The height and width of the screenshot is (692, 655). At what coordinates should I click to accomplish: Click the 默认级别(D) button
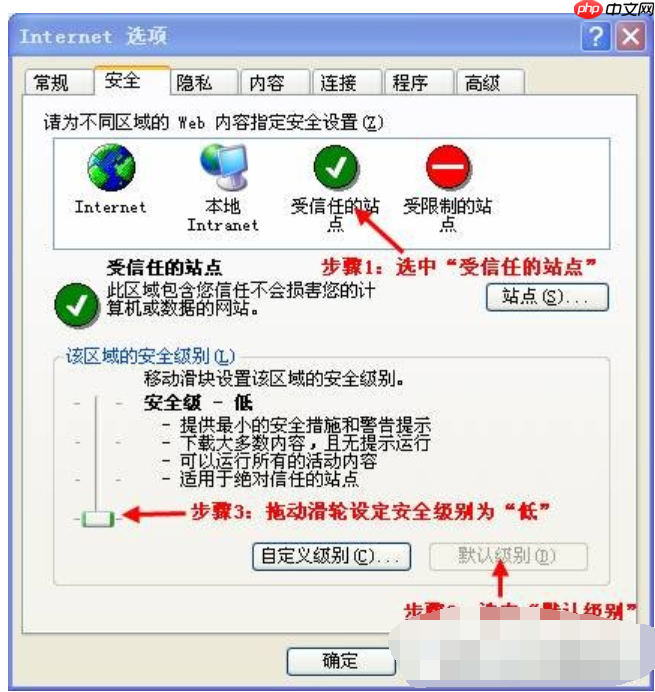[508, 557]
